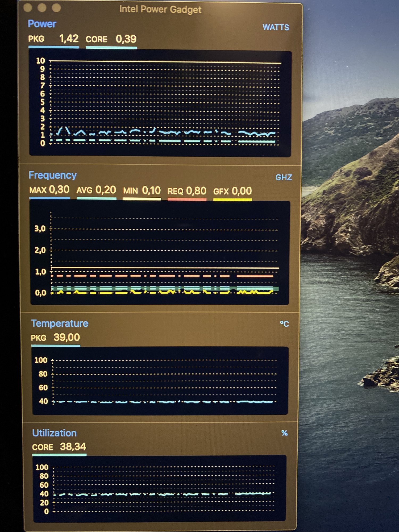Click the blue legend bar under MAX
The image size is (399, 532).
coord(49,198)
